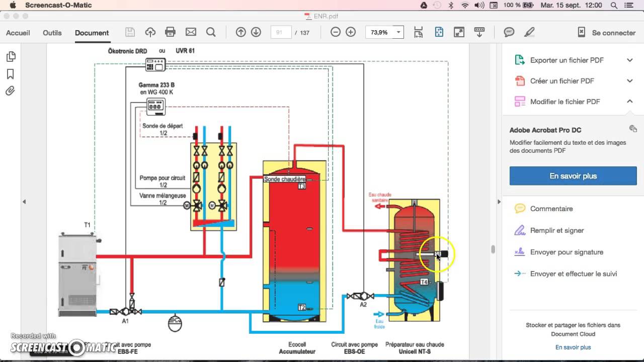644x362 pixels.
Task: Click the Exporter un fichier PDF icon
Action: [520, 60]
